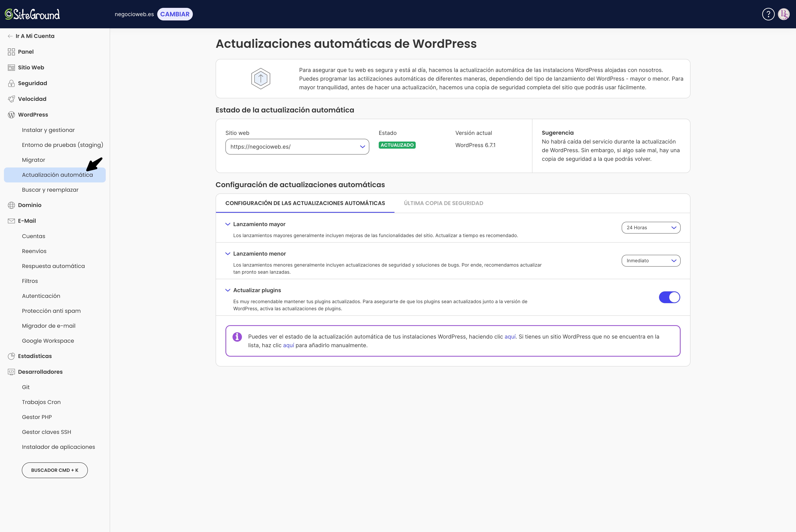Follow first 'aquí' link for update status
This screenshot has height=532, width=796.
tap(510, 337)
